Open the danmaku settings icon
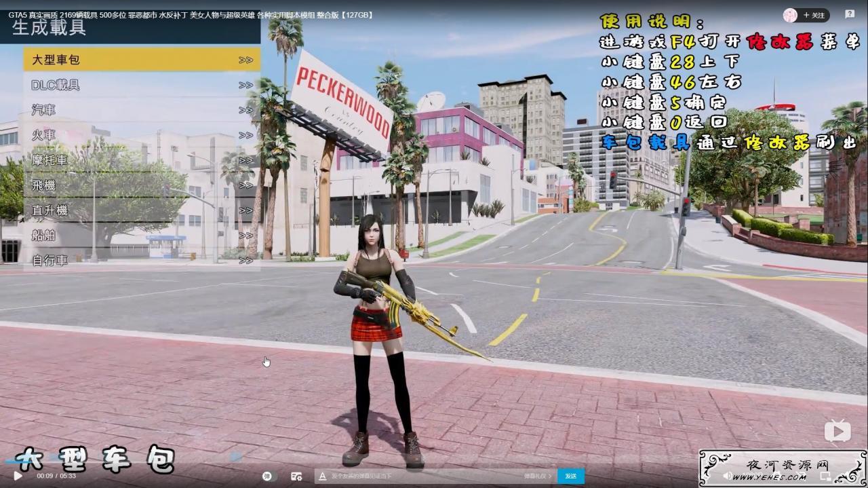The image size is (868, 488). tap(296, 476)
